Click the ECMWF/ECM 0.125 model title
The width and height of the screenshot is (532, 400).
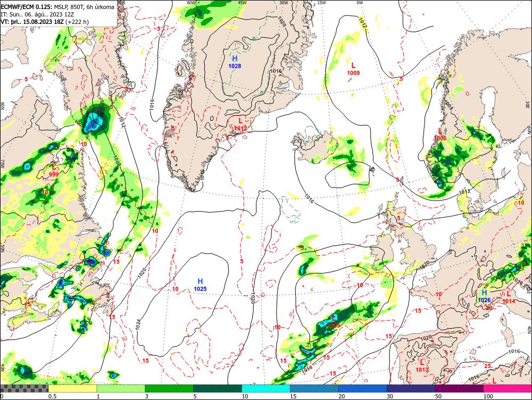27,7
